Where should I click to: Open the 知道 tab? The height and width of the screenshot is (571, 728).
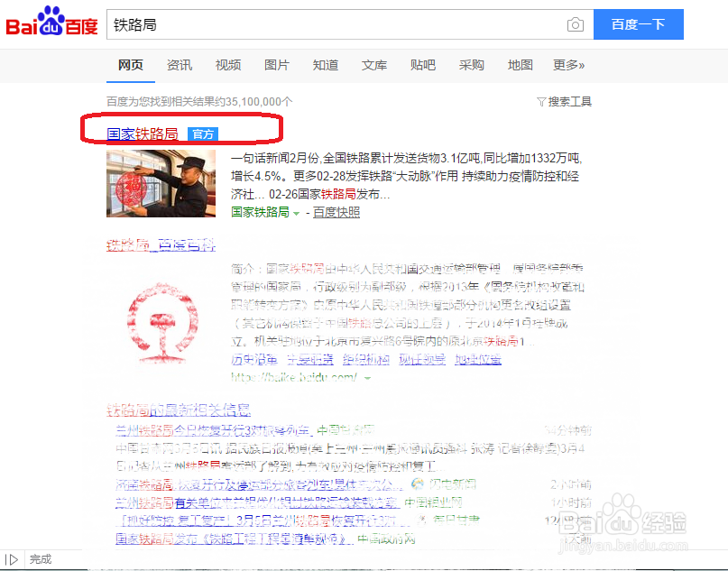pyautogui.click(x=326, y=65)
